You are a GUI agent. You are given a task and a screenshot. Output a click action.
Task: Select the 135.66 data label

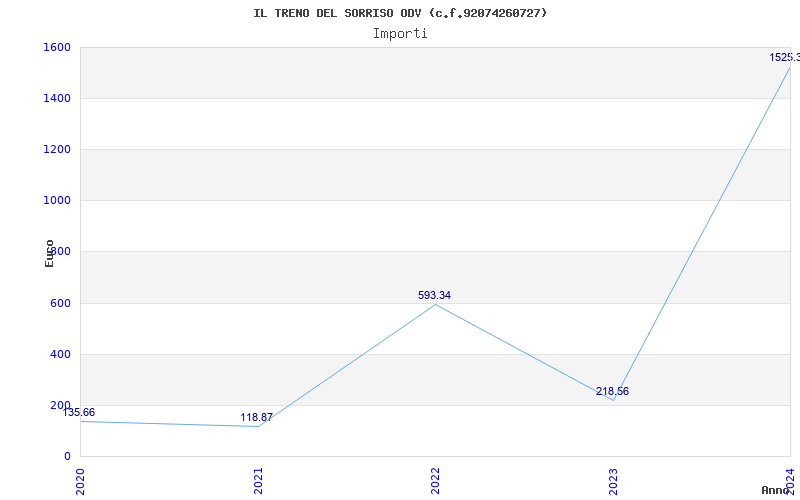tap(79, 412)
